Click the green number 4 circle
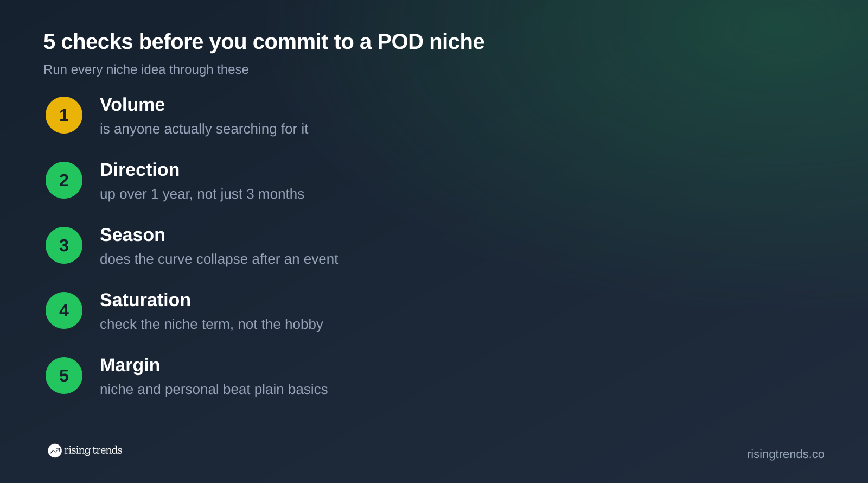868x483 pixels. 64,310
